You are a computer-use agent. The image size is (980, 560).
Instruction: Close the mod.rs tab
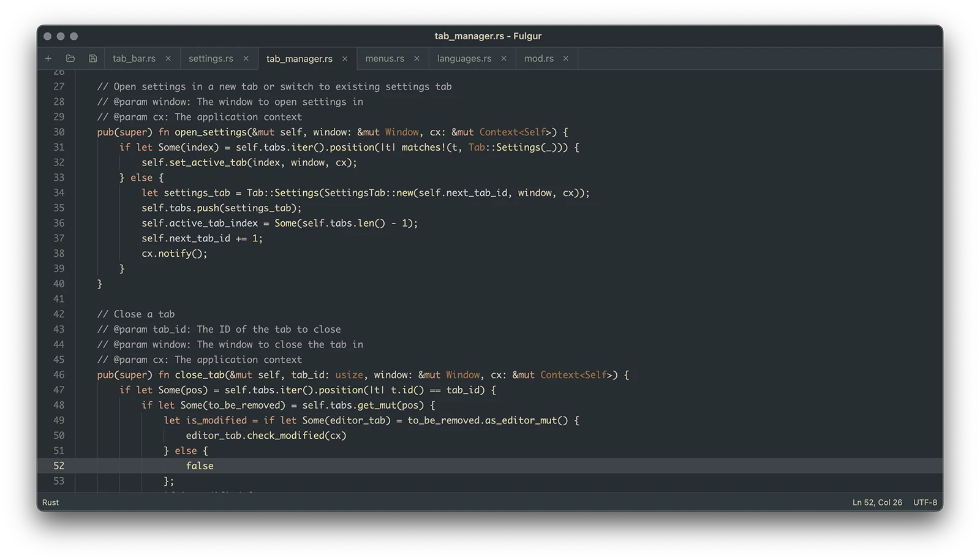[566, 59]
